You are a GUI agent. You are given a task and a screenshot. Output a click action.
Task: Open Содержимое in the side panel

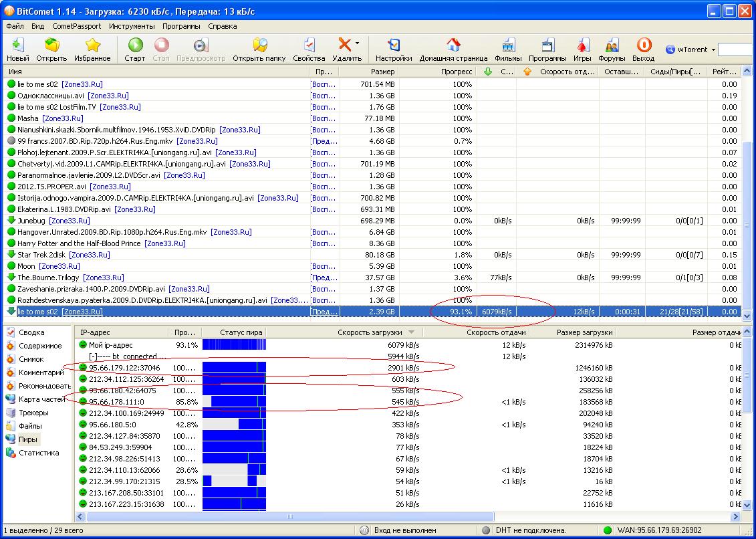coord(40,346)
